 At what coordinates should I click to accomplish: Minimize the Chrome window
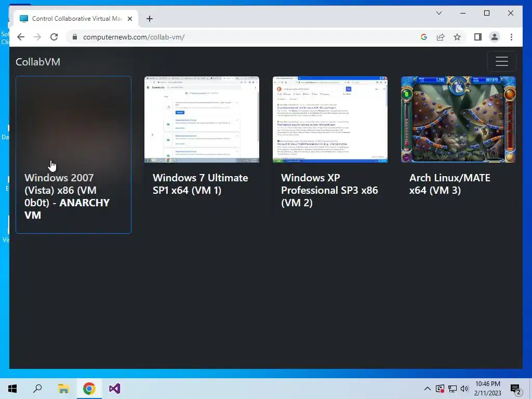click(463, 13)
